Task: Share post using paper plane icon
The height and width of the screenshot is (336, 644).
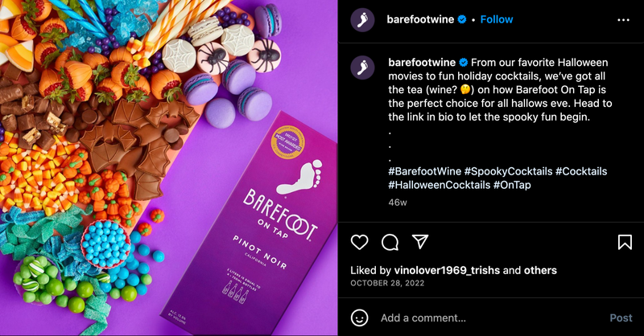Action: click(x=420, y=242)
